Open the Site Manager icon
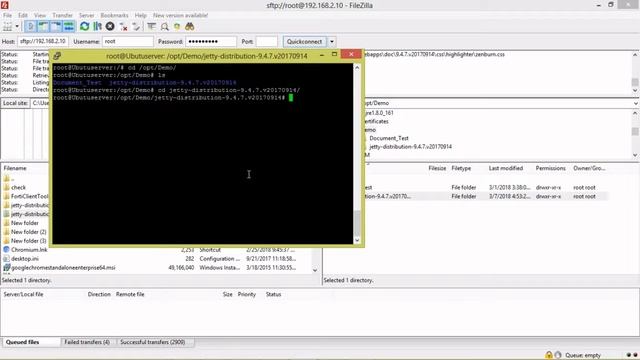The image size is (640, 360). click(7, 27)
